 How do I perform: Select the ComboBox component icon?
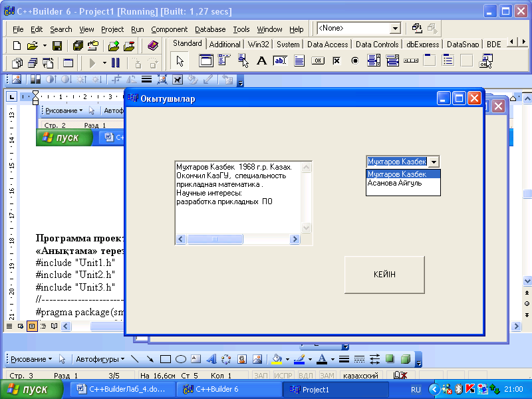coord(392,61)
